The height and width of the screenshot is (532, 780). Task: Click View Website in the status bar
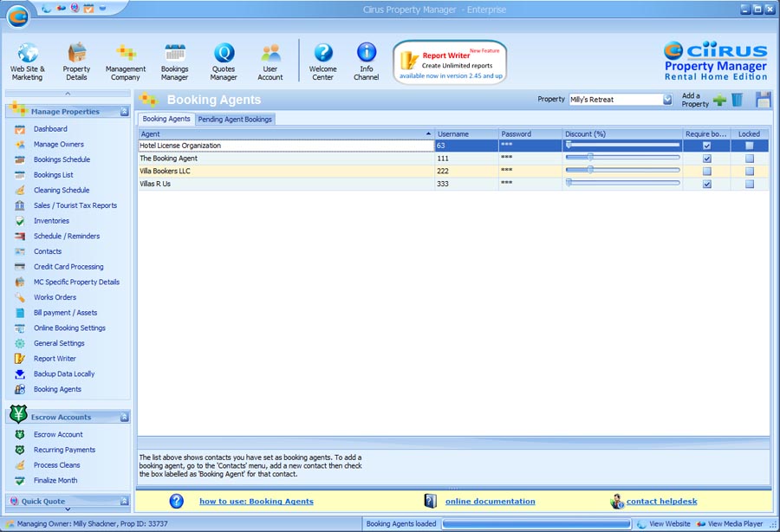click(x=670, y=524)
